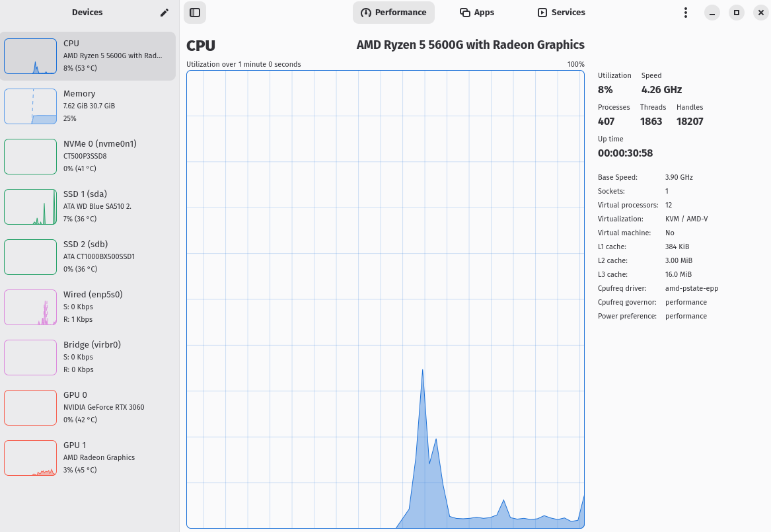The width and height of the screenshot is (771, 532).
Task: Open the CPU device entry label
Action: pos(71,43)
